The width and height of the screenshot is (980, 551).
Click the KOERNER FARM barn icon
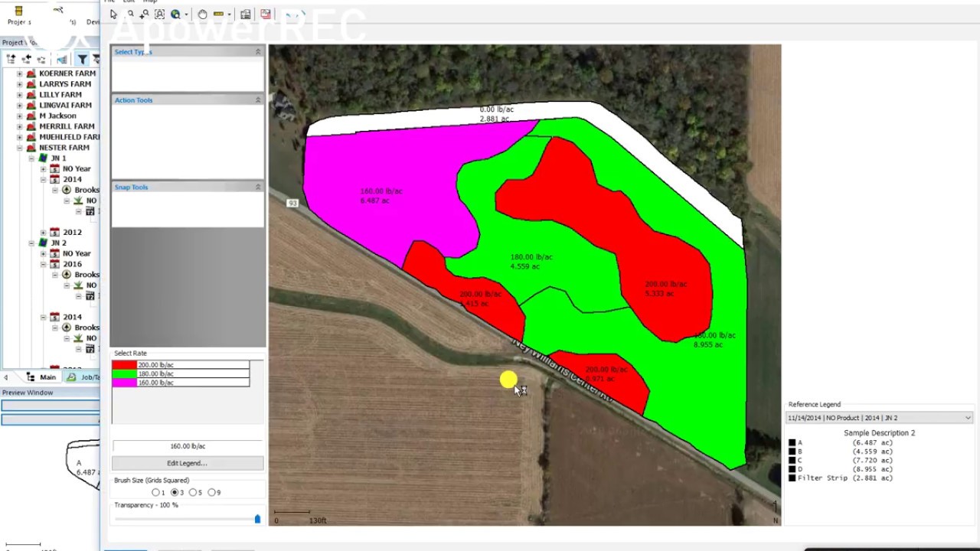[x=31, y=73]
